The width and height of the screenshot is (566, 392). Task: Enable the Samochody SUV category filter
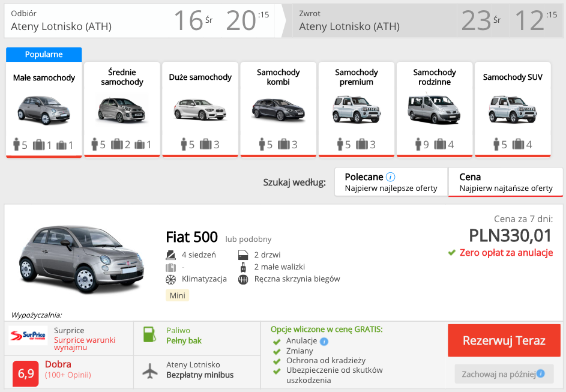pyautogui.click(x=513, y=107)
